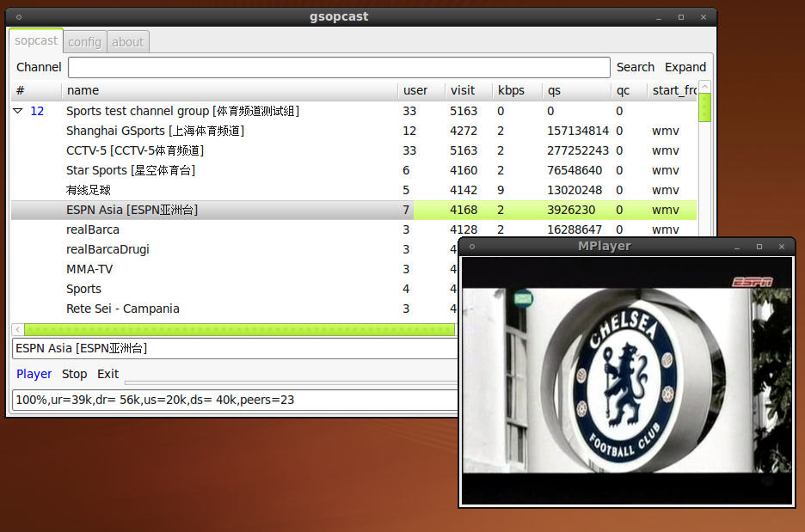The height and width of the screenshot is (532, 805).
Task: Sort by the qs column header
Action: point(576,90)
